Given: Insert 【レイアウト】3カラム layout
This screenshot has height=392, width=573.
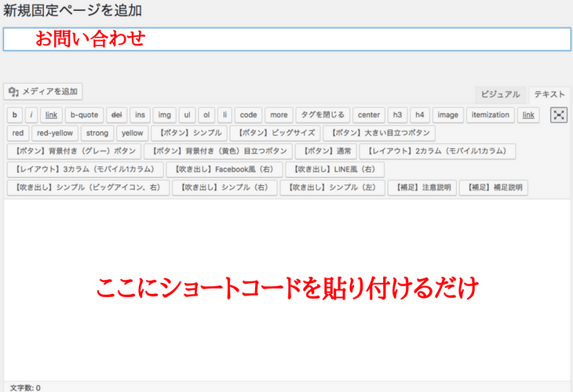Looking at the screenshot, I should point(85,169).
